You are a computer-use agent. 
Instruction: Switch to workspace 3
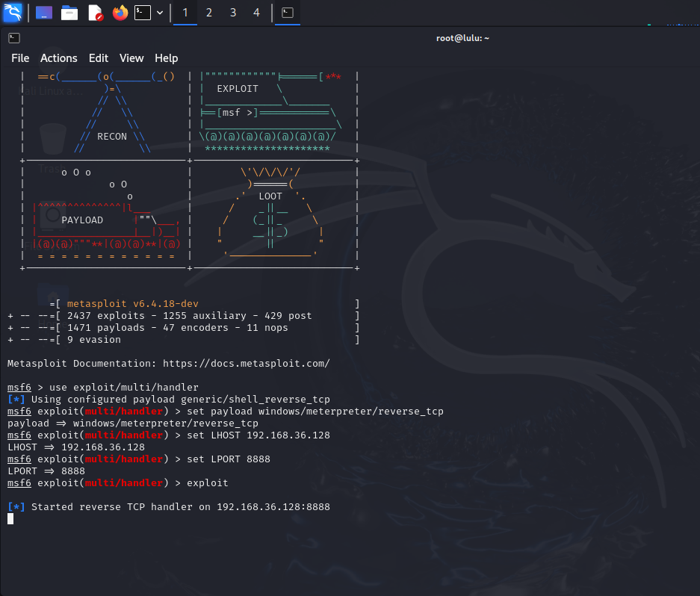[x=233, y=13]
